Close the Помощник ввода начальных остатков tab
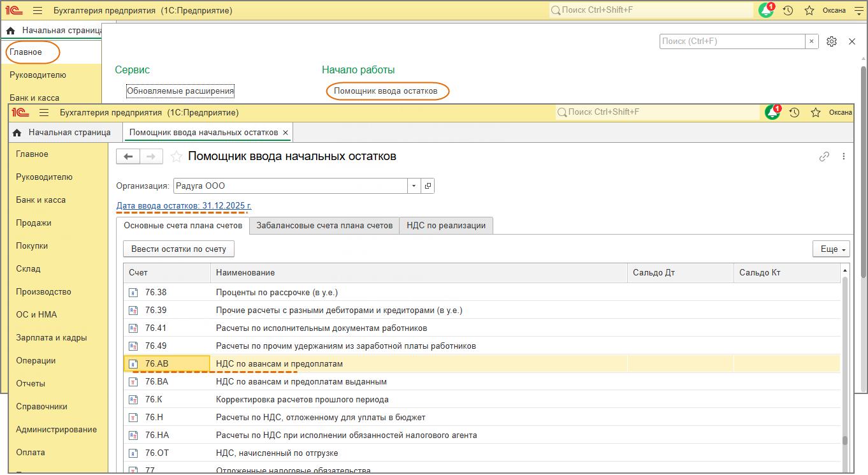Image resolution: width=868 pixels, height=475 pixels. point(286,133)
